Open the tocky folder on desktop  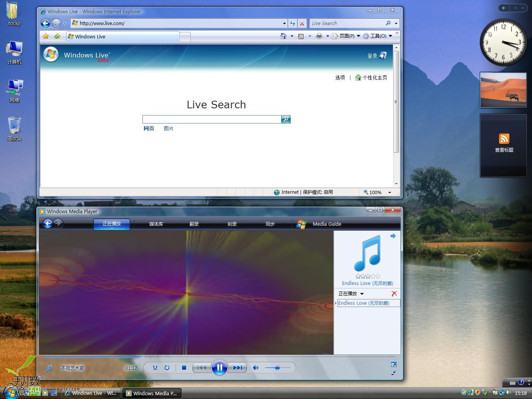14,14
